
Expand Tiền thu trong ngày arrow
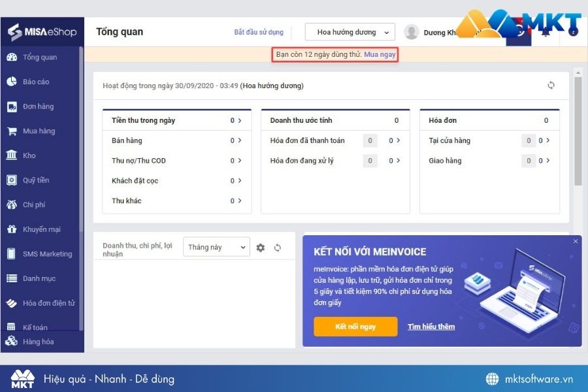pyautogui.click(x=240, y=120)
